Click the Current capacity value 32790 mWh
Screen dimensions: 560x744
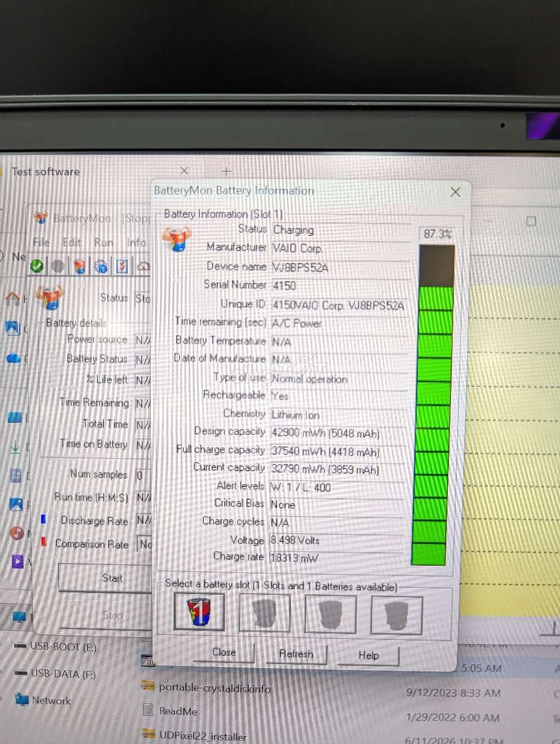[x=337, y=470]
